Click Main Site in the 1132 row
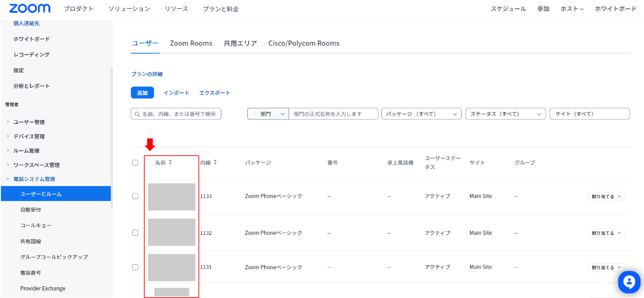Screen dimensions: 644x298 click(481, 233)
